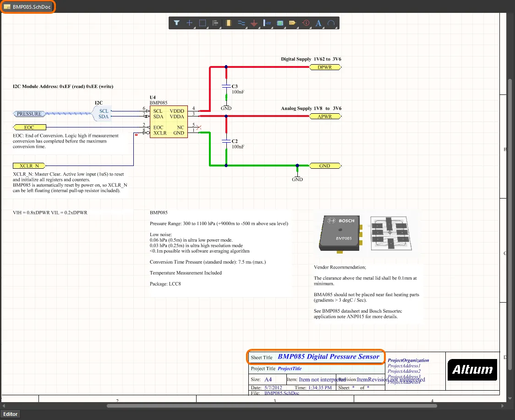Open the selection filter tool
Screen dimensions: 515x420
(177, 22)
